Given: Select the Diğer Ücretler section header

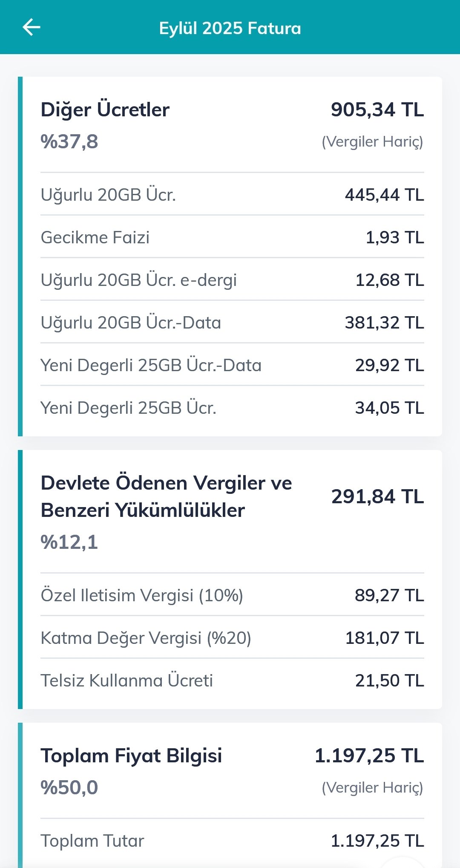Looking at the screenshot, I should 105,110.
